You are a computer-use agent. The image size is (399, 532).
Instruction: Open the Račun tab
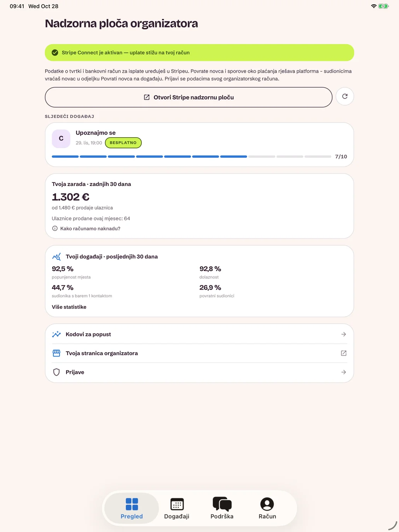coord(267,508)
